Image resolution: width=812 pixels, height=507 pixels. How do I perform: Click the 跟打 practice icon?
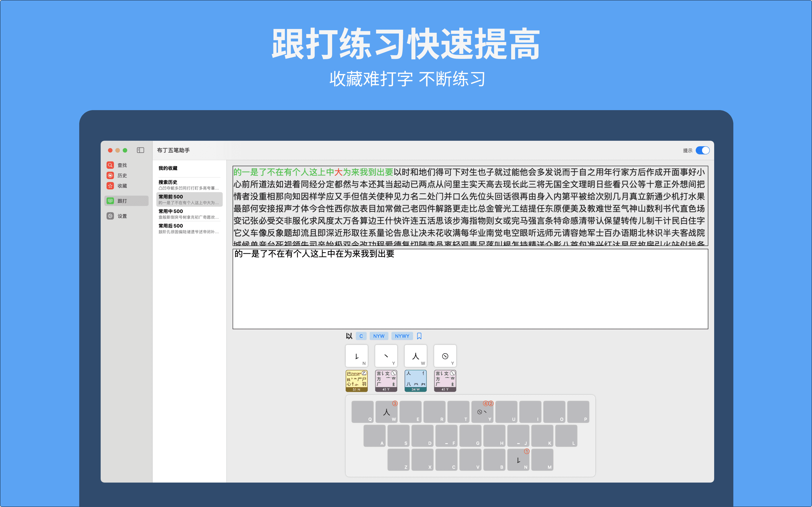110,201
